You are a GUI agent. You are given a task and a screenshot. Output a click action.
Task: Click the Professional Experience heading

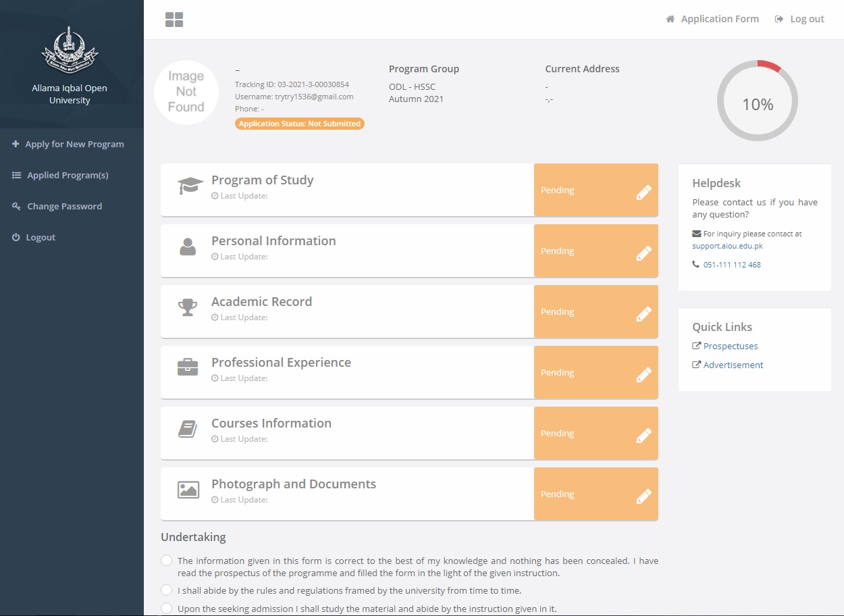point(282,363)
